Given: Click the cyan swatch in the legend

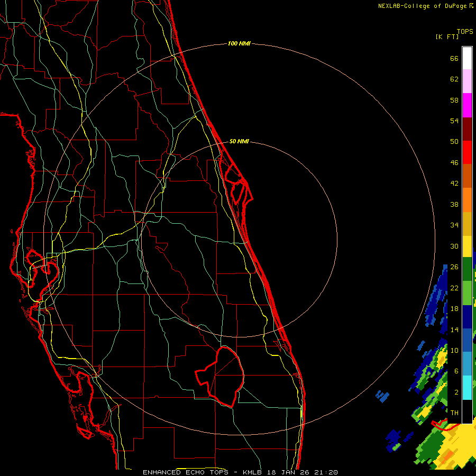Looking at the screenshot, I should coord(467,388).
